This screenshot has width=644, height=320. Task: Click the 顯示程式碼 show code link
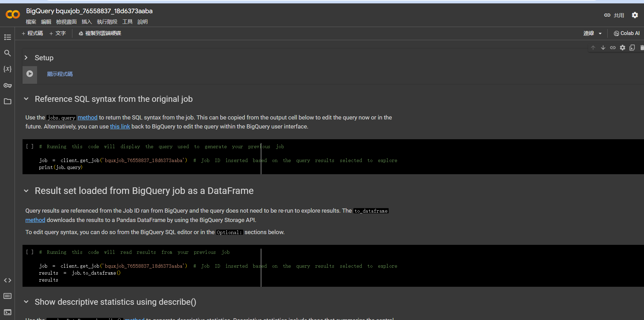pyautogui.click(x=60, y=74)
